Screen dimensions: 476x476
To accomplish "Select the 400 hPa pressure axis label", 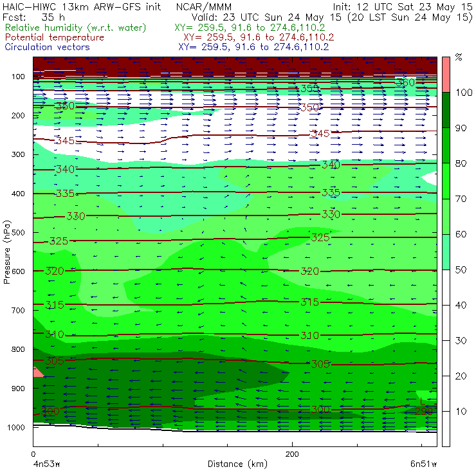I will click(x=18, y=194).
